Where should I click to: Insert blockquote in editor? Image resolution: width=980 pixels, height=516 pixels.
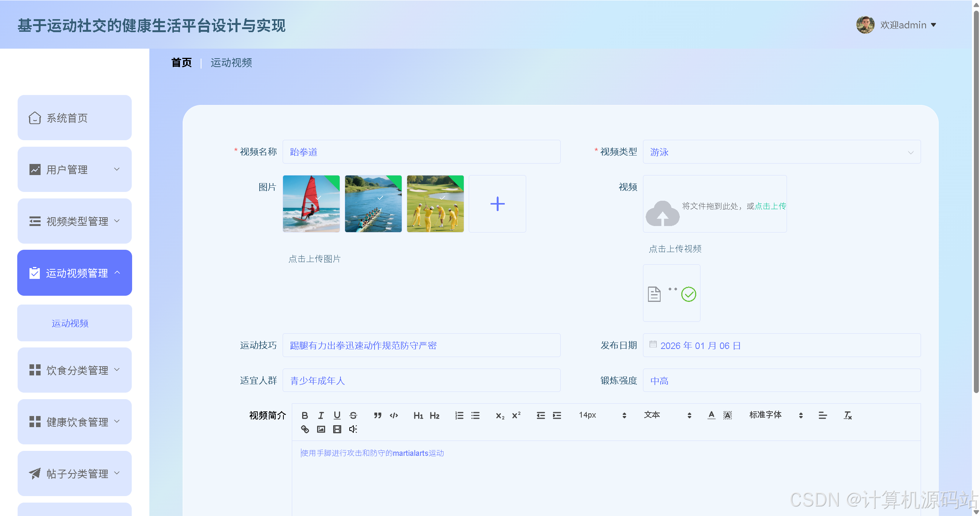tap(378, 415)
